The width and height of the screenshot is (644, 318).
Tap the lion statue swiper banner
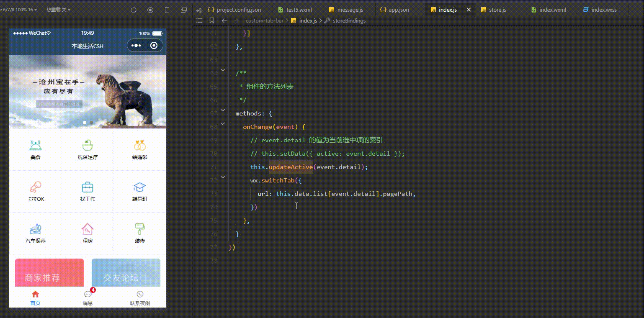(88, 92)
